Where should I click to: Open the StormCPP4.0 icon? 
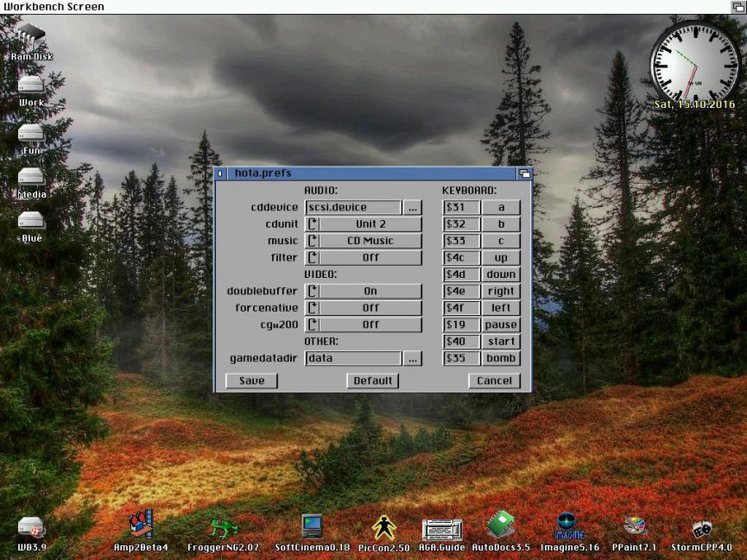point(701,527)
